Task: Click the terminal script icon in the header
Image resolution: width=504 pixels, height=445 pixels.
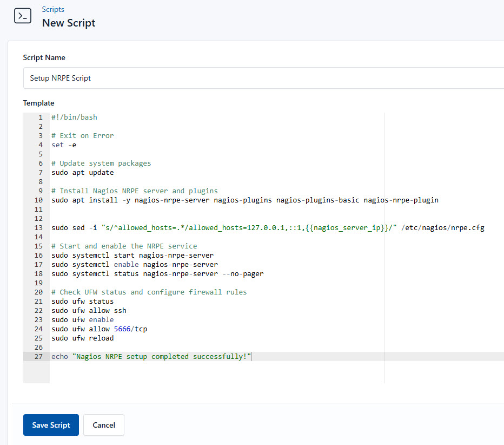Action: pyautogui.click(x=22, y=16)
